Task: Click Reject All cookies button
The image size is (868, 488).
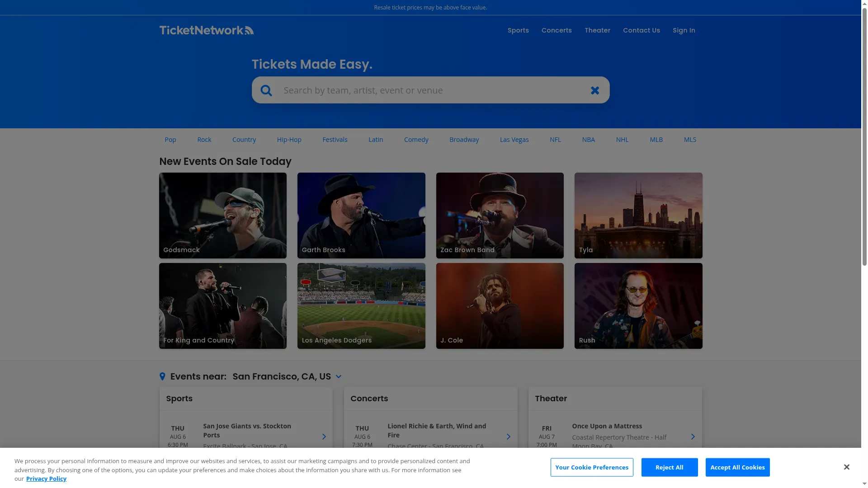Action: [x=670, y=467]
